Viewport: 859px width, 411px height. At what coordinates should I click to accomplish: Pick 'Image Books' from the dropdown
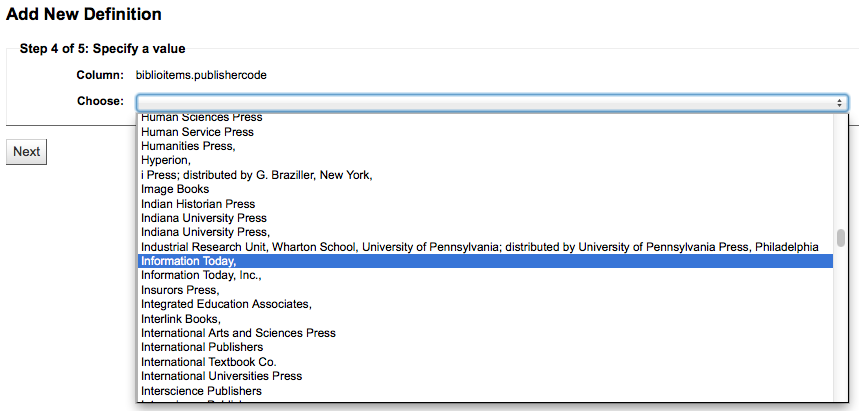[175, 189]
